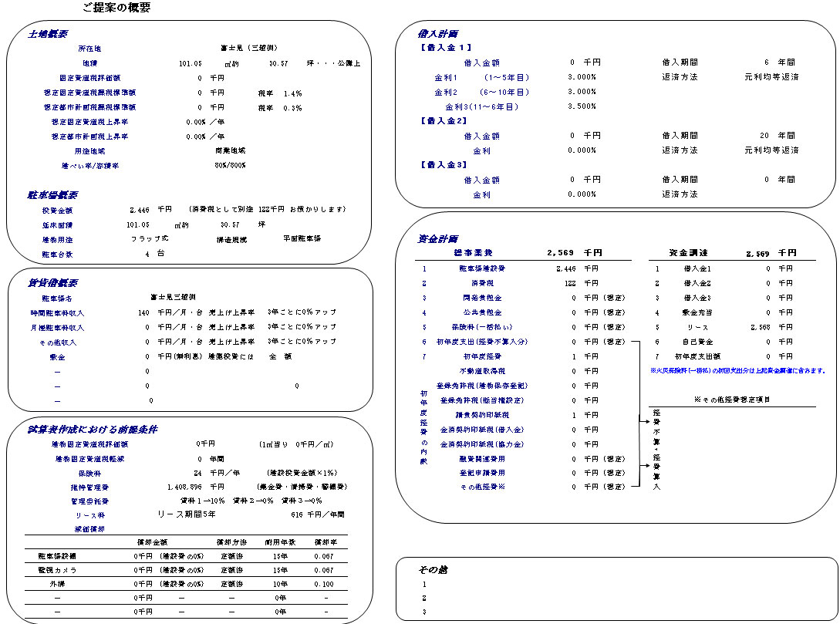Image resolution: width=840 pixels, height=624 pixels.
Task: Click the '※その他経費想定項目' heading
Action: pyautogui.click(x=732, y=400)
